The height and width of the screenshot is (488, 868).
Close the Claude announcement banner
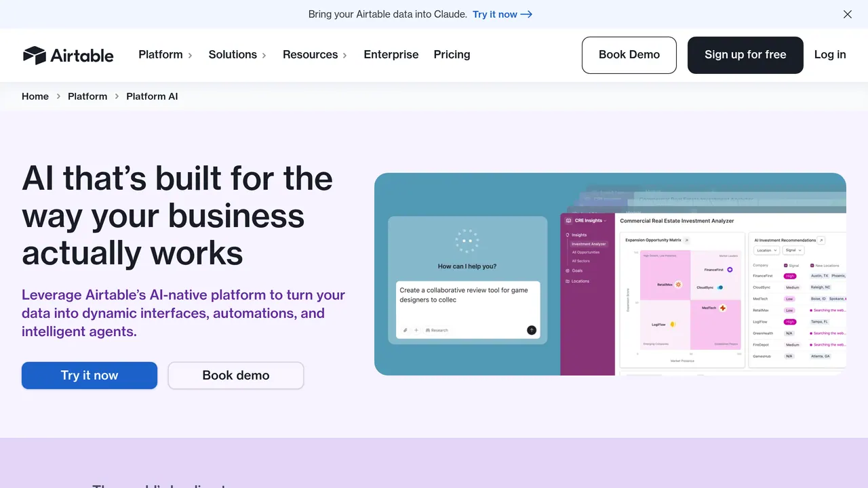(847, 14)
